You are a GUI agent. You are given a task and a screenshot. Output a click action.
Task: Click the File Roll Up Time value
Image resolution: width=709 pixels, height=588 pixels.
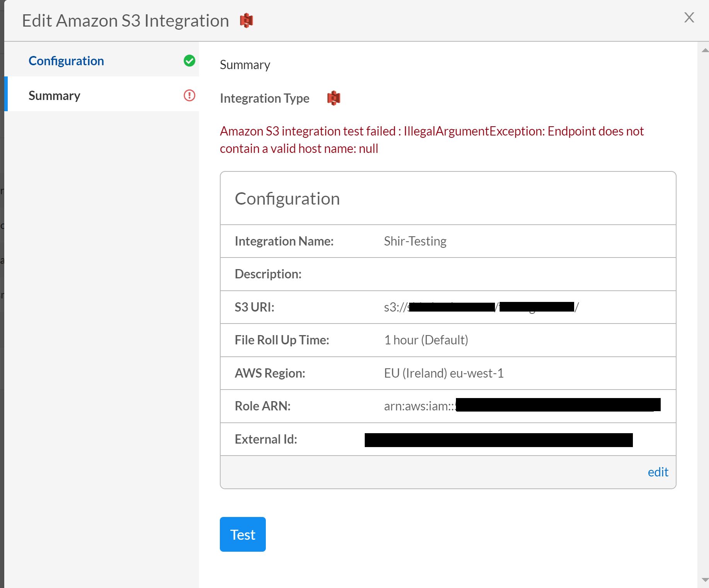(426, 340)
